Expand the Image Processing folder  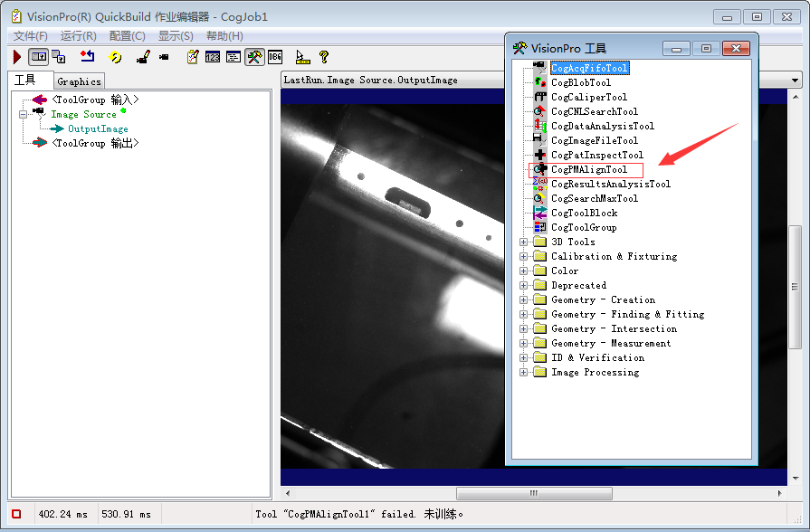pos(523,372)
